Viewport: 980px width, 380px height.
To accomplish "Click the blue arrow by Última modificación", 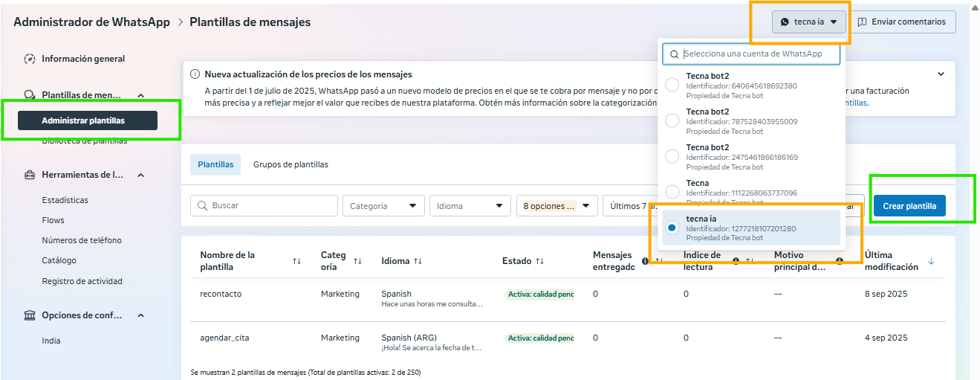I will (932, 261).
